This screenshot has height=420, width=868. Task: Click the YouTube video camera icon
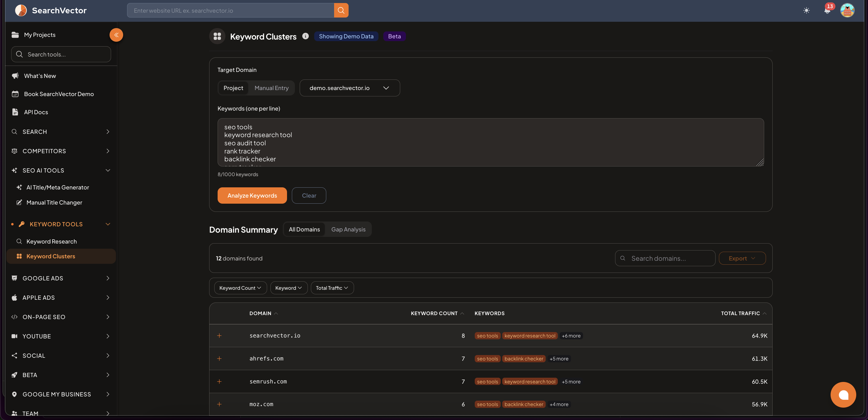tap(14, 336)
